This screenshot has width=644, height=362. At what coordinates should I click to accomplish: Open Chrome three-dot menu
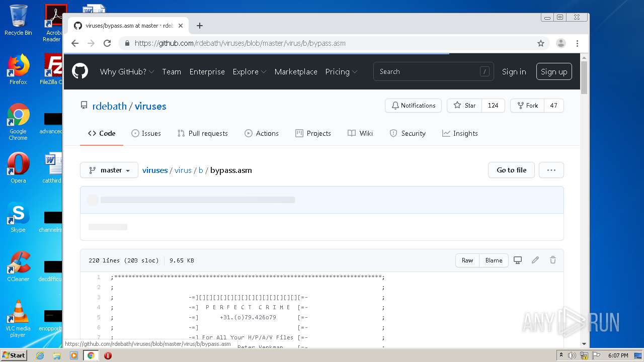578,43
